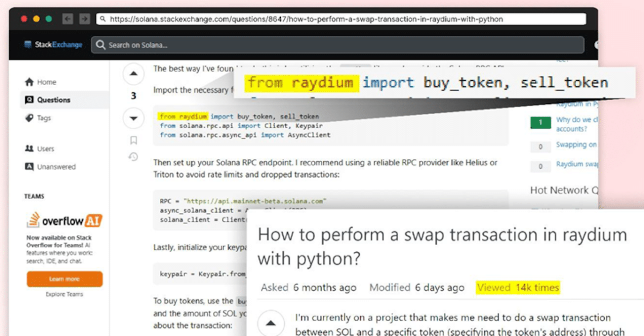Bookmark the answer with the bookmark icon
644x336 pixels.
click(133, 140)
